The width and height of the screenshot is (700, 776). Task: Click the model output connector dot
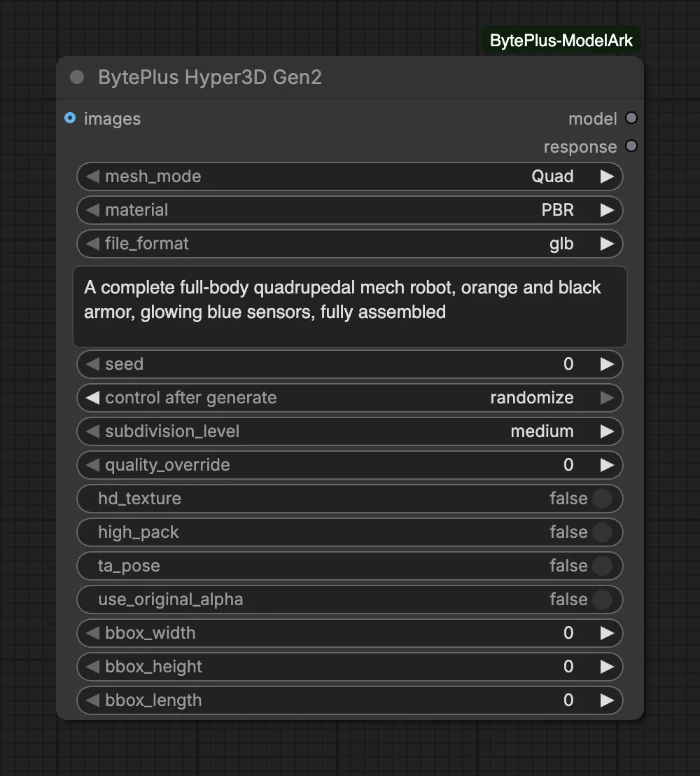[631, 118]
